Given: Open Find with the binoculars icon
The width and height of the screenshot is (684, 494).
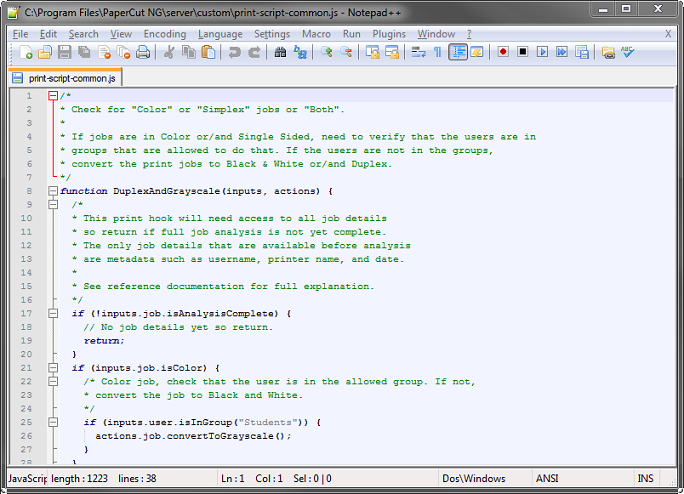Looking at the screenshot, I should pyautogui.click(x=280, y=52).
